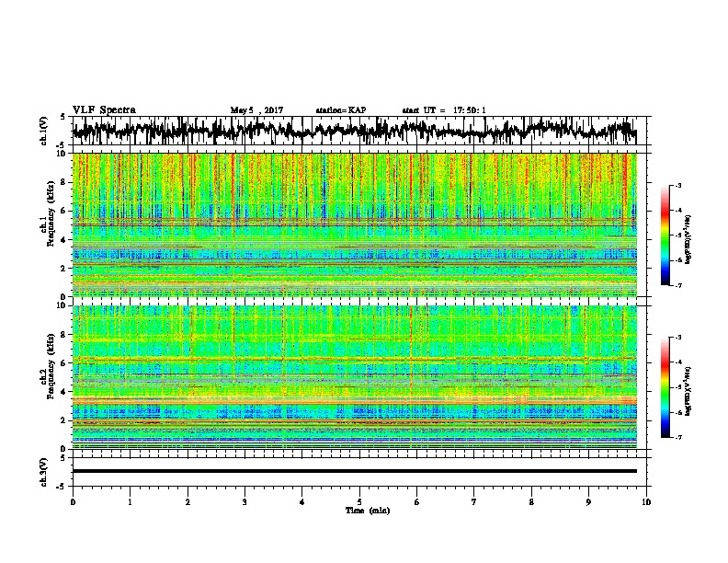Click the time axis tick label "3"
728x563 pixels.
pos(245,502)
